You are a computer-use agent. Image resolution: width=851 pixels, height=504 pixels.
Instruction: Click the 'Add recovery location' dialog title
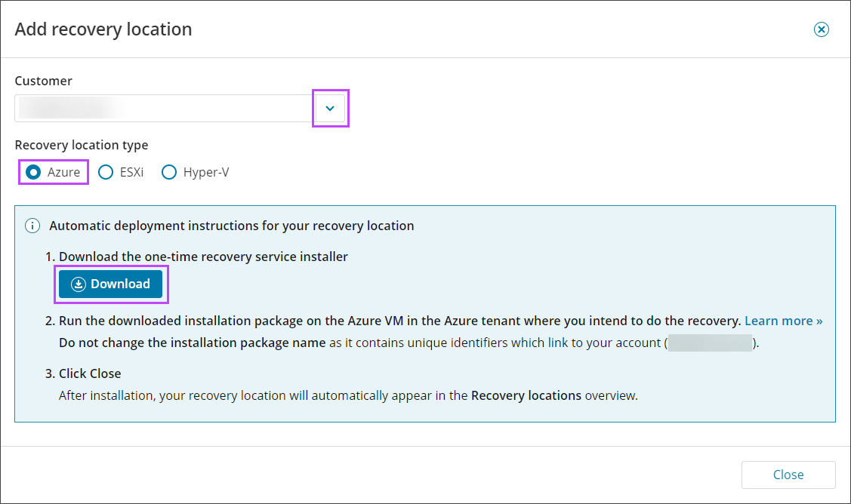[x=103, y=29]
